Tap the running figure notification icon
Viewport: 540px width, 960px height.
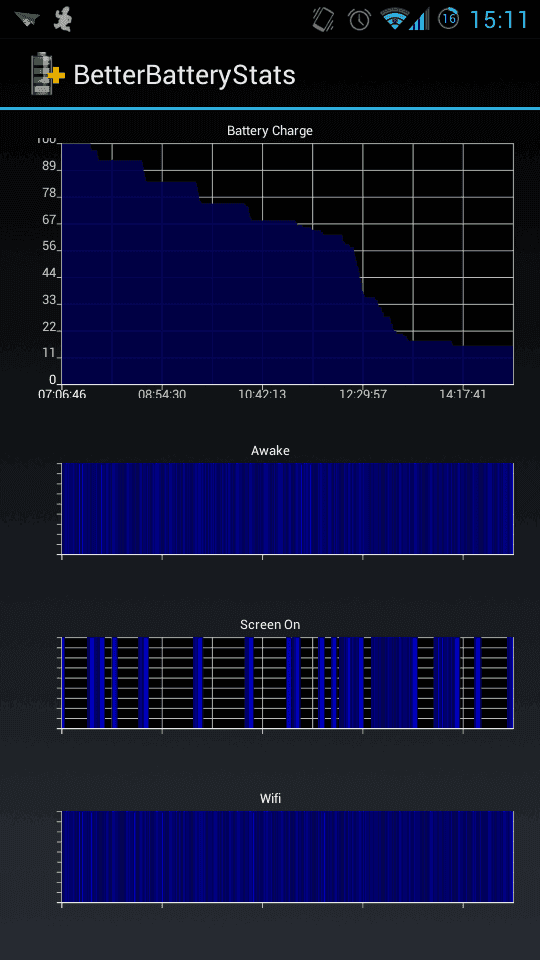click(x=62, y=19)
